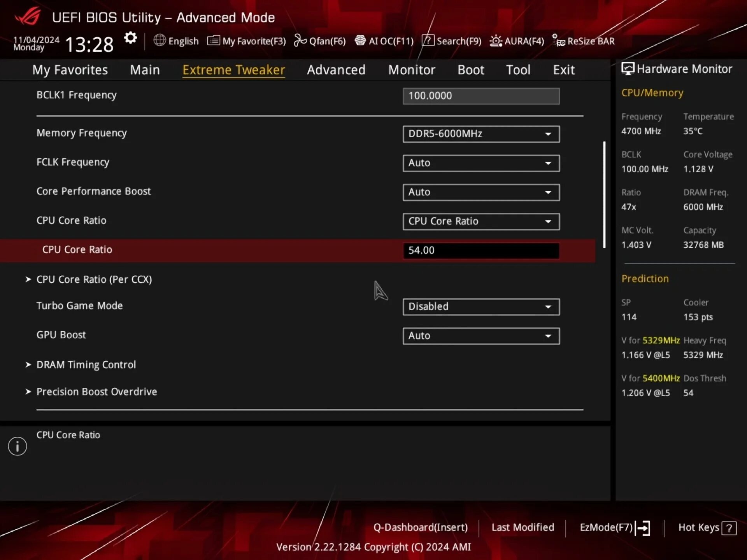The height and width of the screenshot is (560, 747).
Task: Toggle ReSize BAR option
Action: pyautogui.click(x=584, y=41)
